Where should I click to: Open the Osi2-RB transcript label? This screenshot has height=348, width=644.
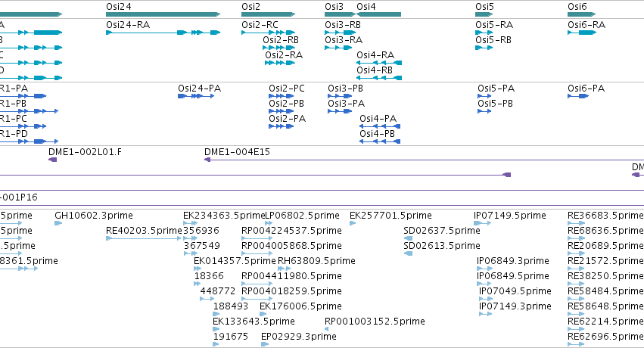point(281,40)
